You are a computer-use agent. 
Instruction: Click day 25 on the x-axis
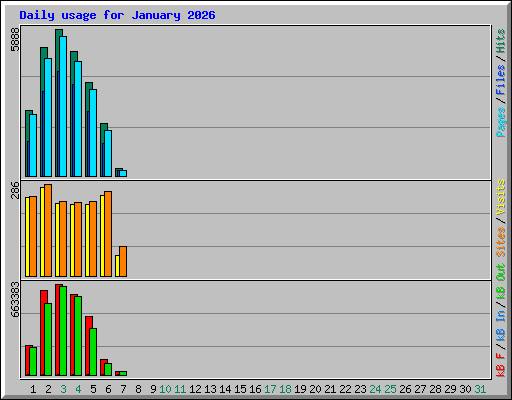pyautogui.click(x=390, y=389)
